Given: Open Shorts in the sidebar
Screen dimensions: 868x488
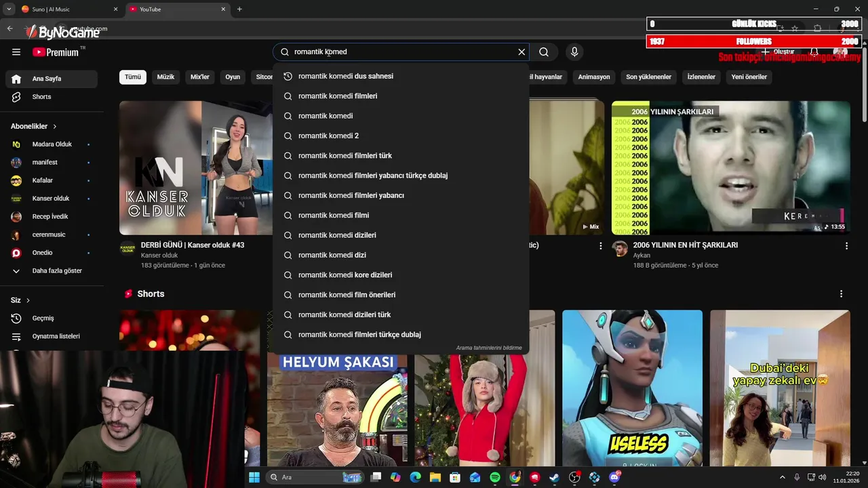Looking at the screenshot, I should 52,97.
